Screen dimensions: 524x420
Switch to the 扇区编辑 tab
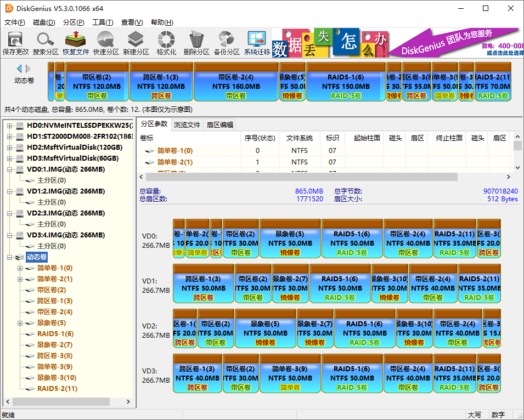coord(219,124)
